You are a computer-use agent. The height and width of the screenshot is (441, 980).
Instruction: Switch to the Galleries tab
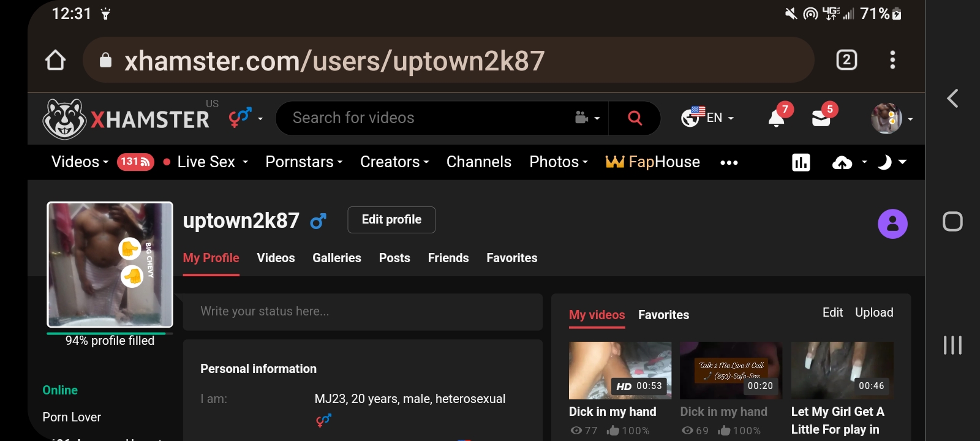coord(336,258)
